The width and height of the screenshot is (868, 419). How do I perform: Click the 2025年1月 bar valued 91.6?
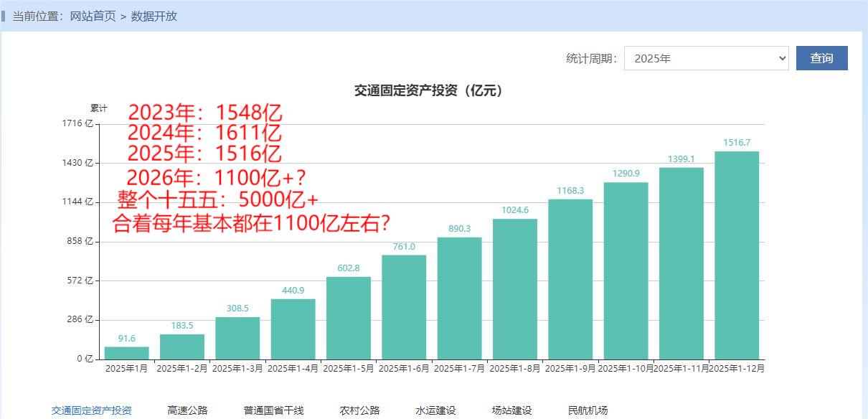click(127, 353)
